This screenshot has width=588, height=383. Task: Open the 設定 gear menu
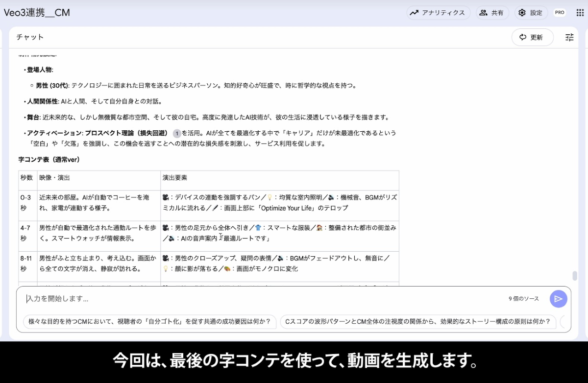point(531,13)
